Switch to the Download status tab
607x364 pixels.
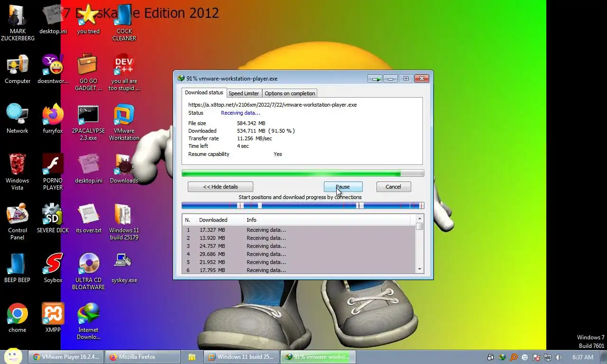[204, 92]
